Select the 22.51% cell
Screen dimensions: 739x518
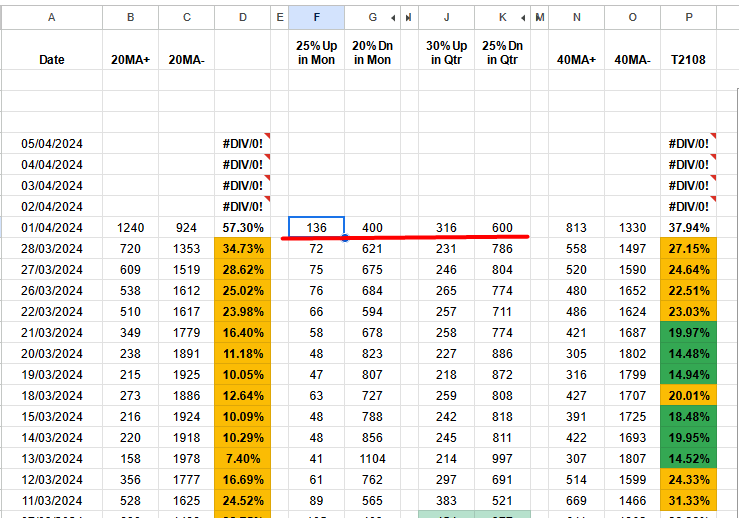point(689,291)
